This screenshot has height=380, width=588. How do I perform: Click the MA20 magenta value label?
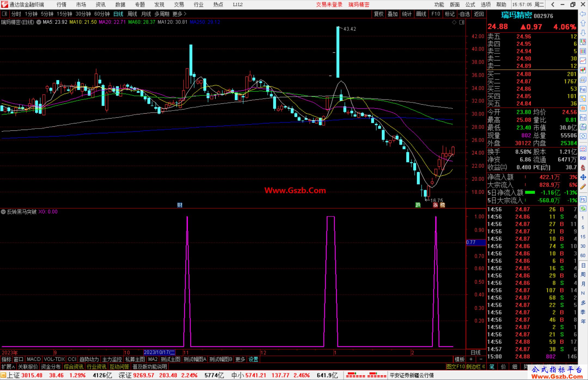[112, 22]
